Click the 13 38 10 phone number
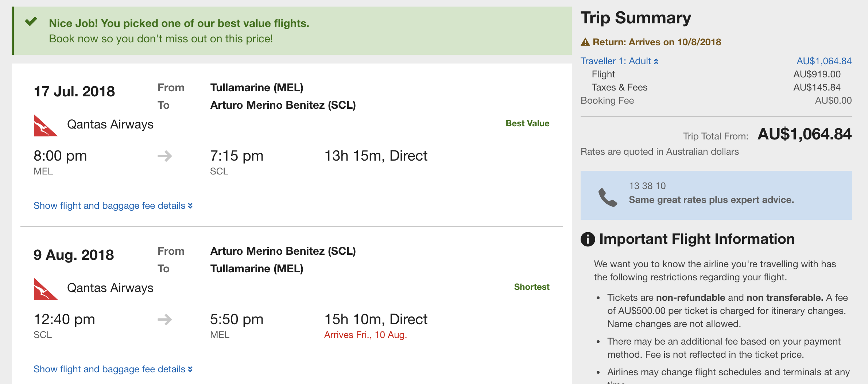Screen dimensions: 868x384 coord(647,186)
